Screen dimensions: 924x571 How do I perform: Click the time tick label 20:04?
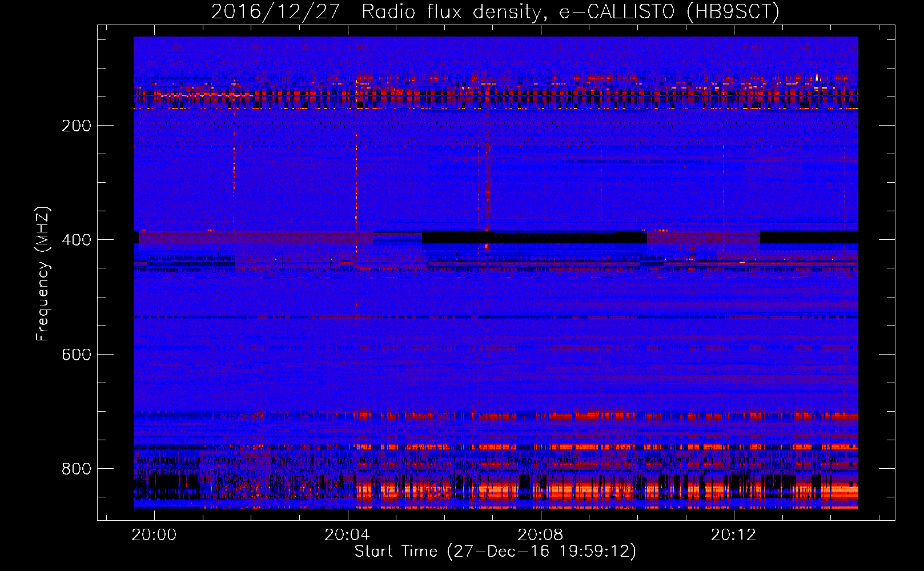click(347, 534)
